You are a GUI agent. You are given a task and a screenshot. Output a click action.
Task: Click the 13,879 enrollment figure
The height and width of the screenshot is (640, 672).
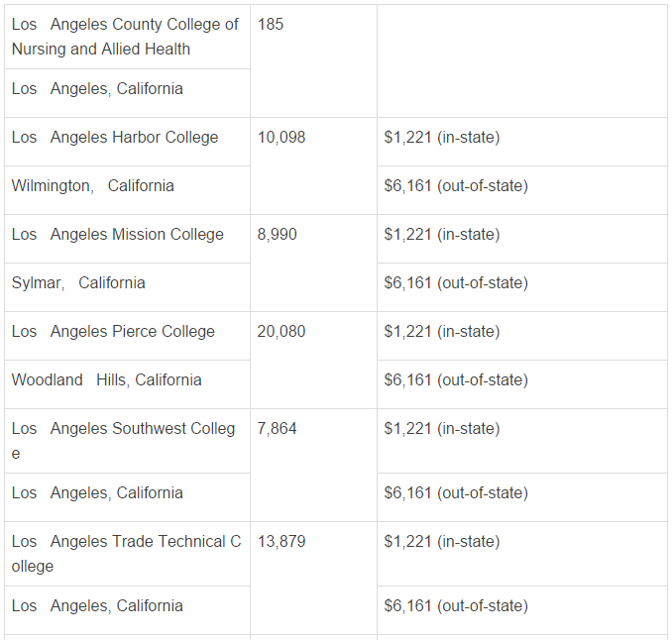(x=281, y=542)
